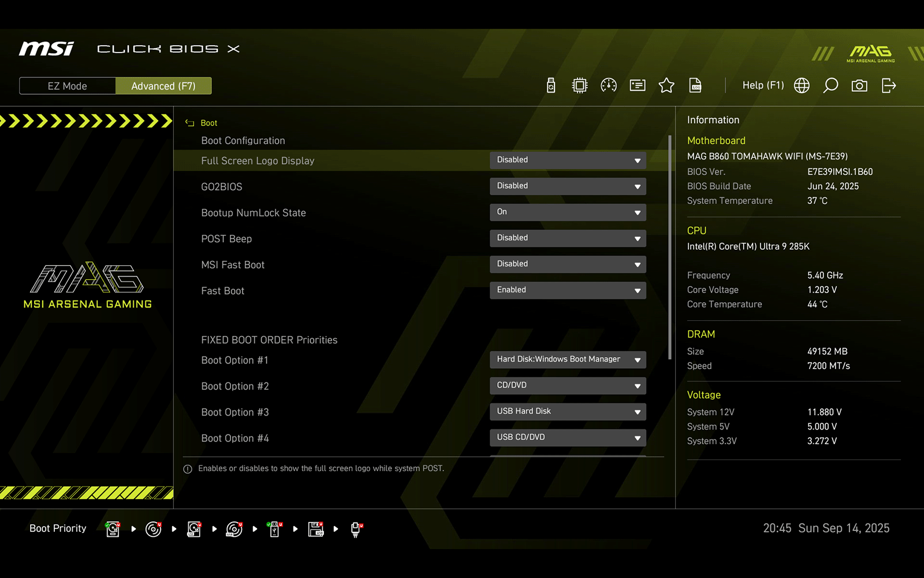Screen dimensions: 924x578
Task: Click the Voltage section heading
Action: [x=704, y=395]
